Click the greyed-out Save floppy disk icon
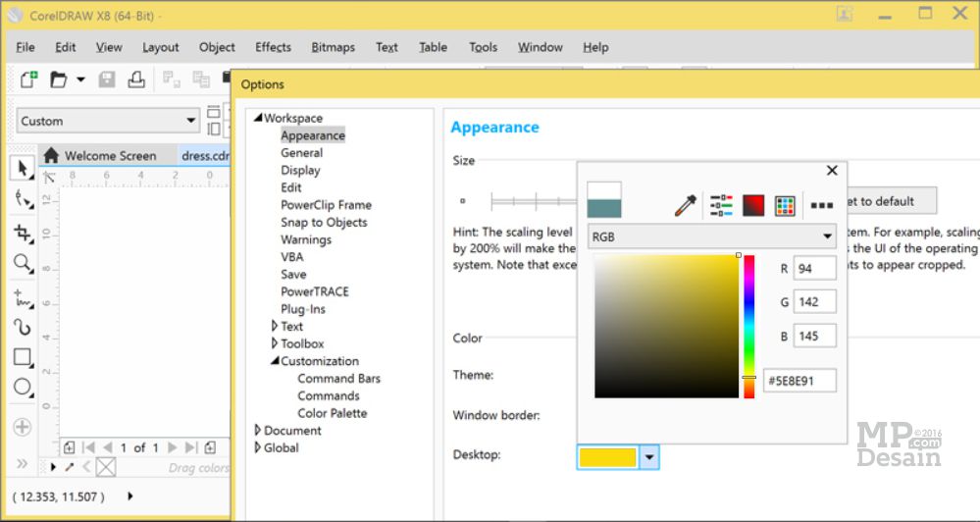Viewport: 980px width, 522px height. click(x=107, y=79)
